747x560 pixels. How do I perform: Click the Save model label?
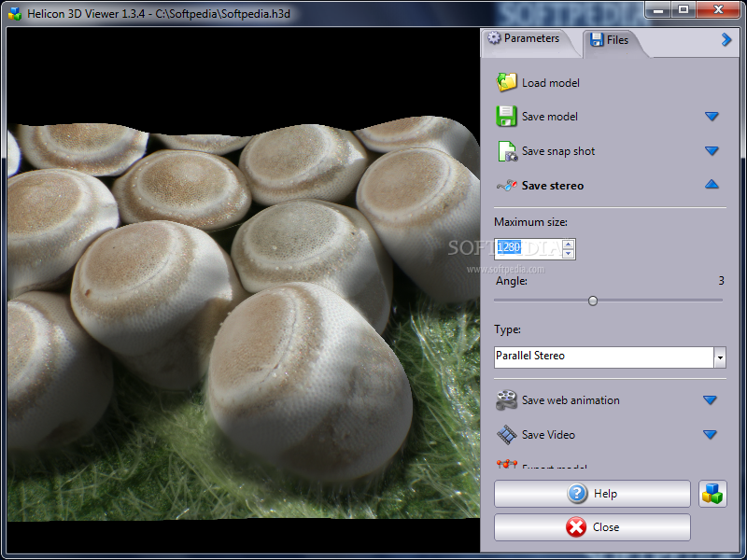pos(550,117)
